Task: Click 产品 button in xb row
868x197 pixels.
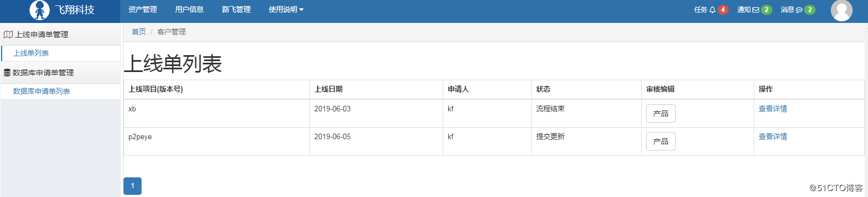Action: click(661, 114)
